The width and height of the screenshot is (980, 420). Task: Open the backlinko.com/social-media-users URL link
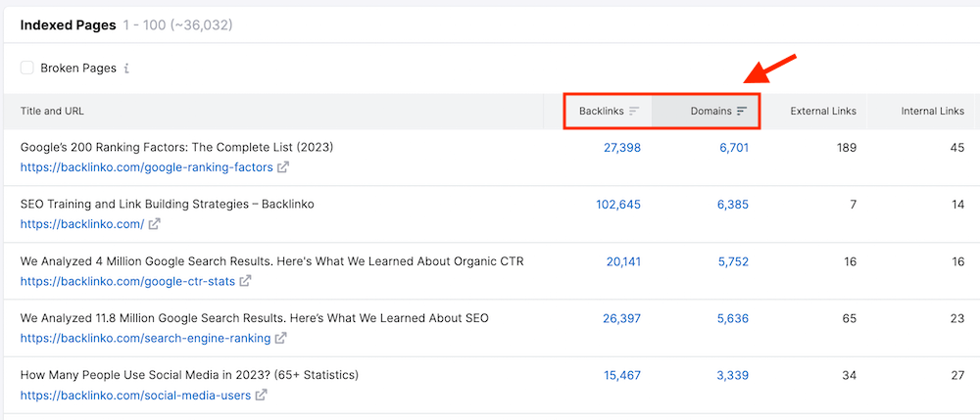click(134, 396)
